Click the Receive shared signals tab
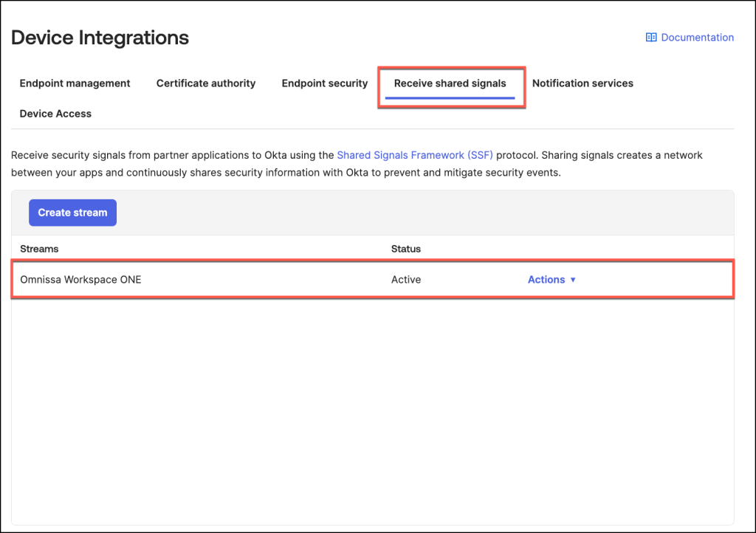 [450, 83]
